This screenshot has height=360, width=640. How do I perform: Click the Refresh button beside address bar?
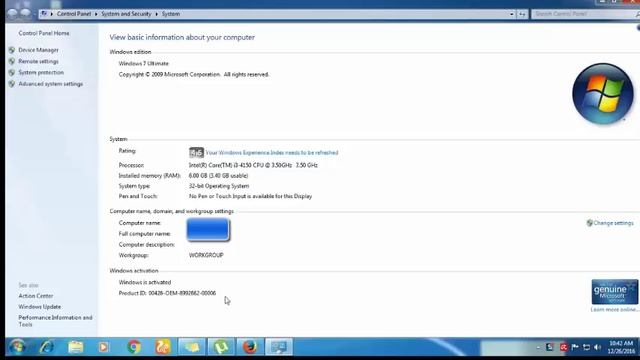pyautogui.click(x=522, y=14)
